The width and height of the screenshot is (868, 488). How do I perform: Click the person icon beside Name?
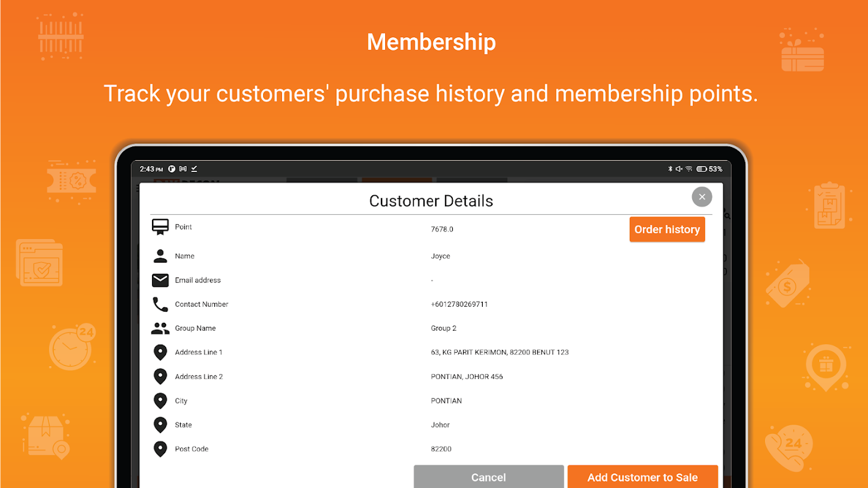(160, 256)
